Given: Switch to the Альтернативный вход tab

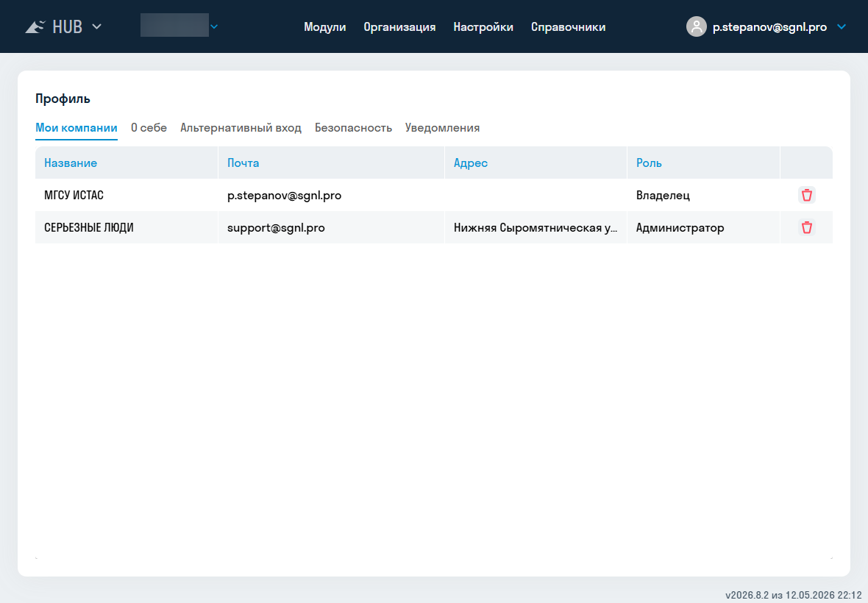Looking at the screenshot, I should click(x=241, y=128).
